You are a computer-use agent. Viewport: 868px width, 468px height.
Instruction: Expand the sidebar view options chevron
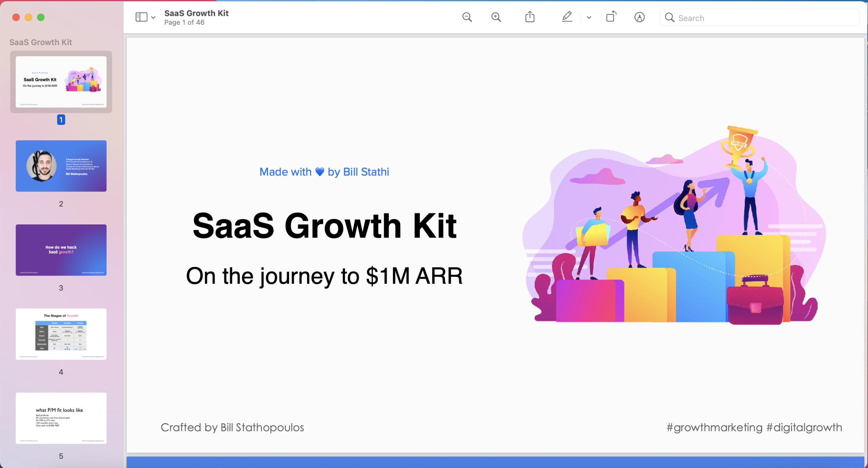153,18
